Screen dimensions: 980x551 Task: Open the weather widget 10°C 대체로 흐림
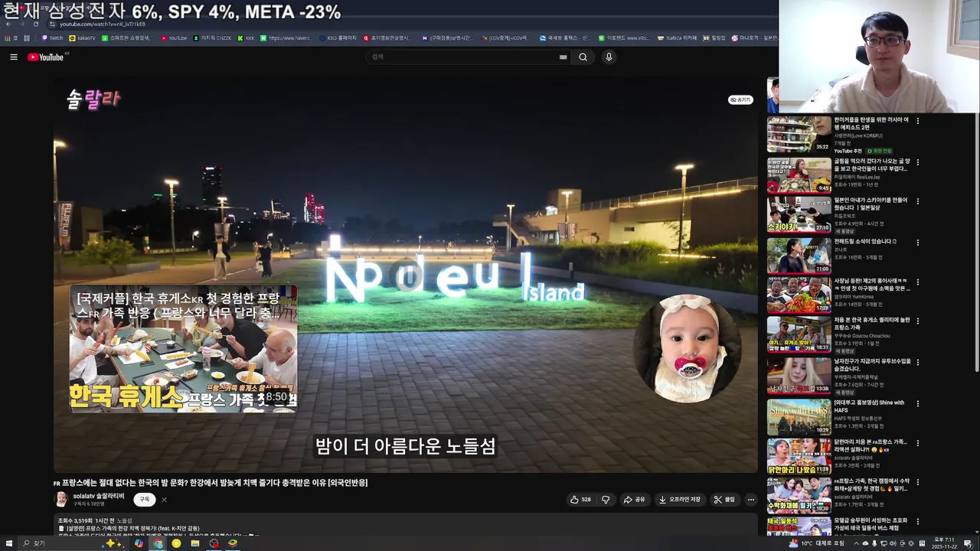tap(817, 543)
